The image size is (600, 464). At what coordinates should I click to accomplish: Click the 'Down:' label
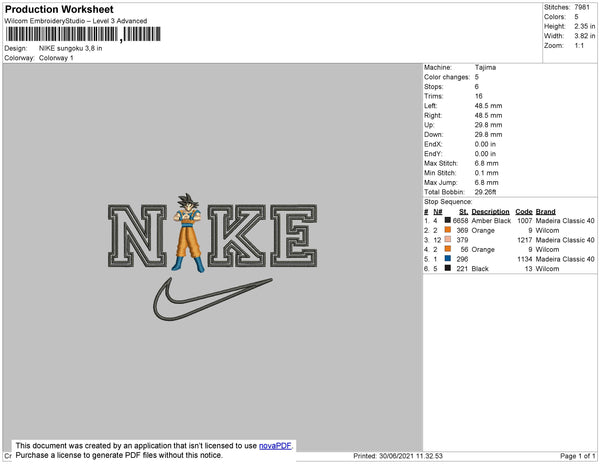[433, 134]
